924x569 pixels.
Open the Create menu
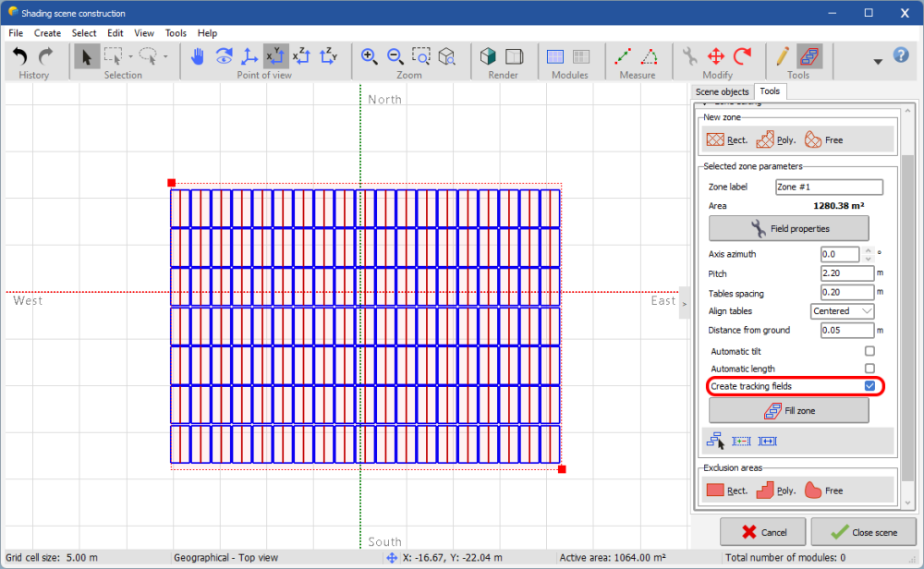click(47, 33)
